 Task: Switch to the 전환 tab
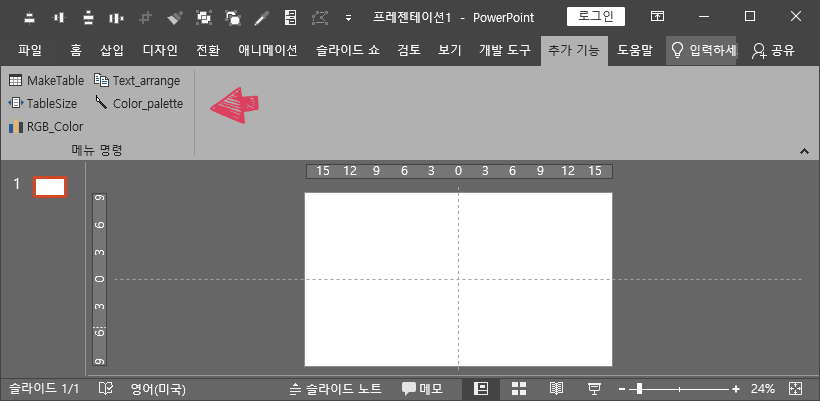click(x=208, y=50)
